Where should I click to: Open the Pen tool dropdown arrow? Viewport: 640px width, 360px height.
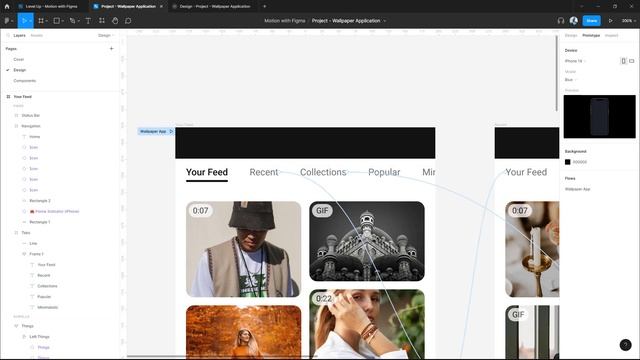(x=78, y=21)
